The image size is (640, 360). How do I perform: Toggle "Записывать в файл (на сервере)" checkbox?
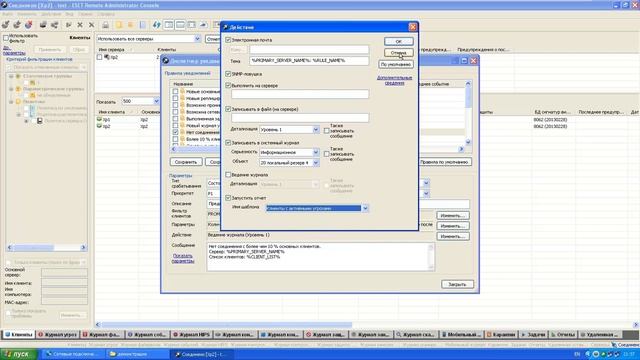point(228,109)
